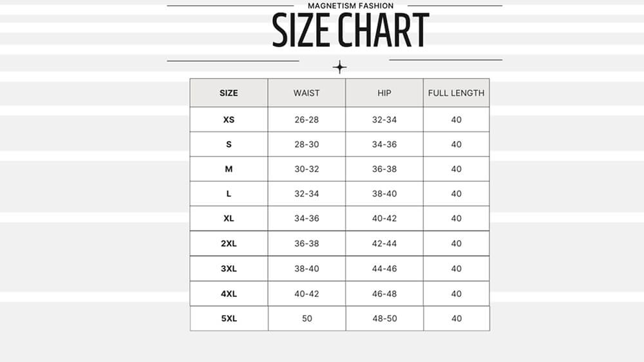Select the FULL LENGTH column header
This screenshot has height=362, width=644.
(x=456, y=93)
